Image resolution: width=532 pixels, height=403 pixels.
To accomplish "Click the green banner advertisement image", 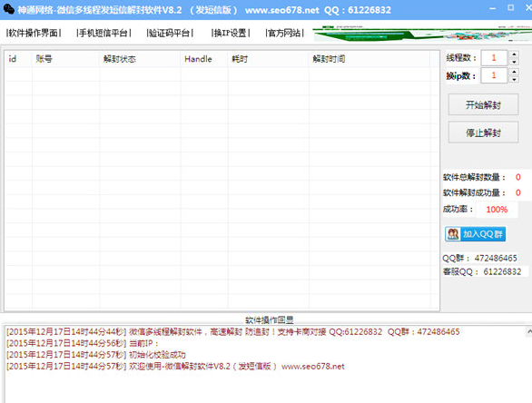I will coord(422,34).
